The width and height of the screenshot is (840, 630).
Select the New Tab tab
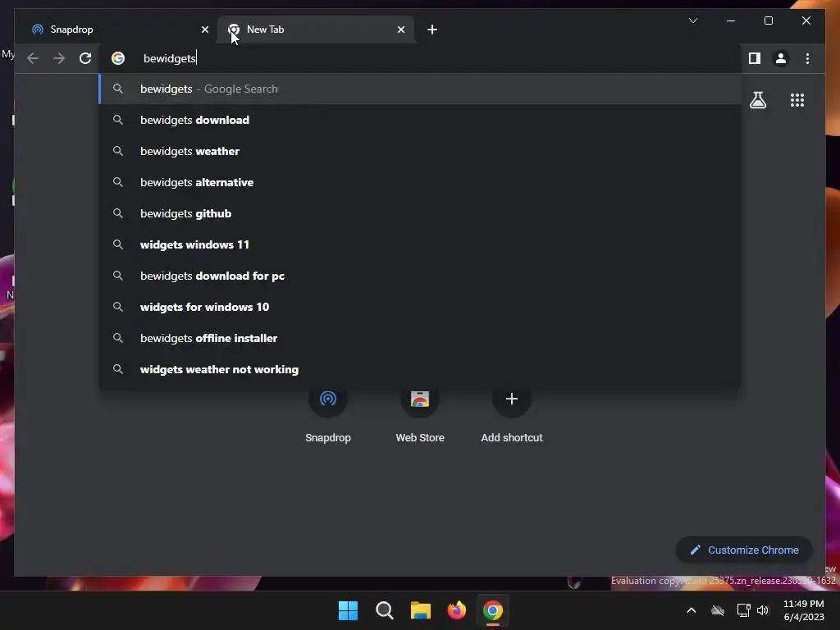click(x=316, y=30)
